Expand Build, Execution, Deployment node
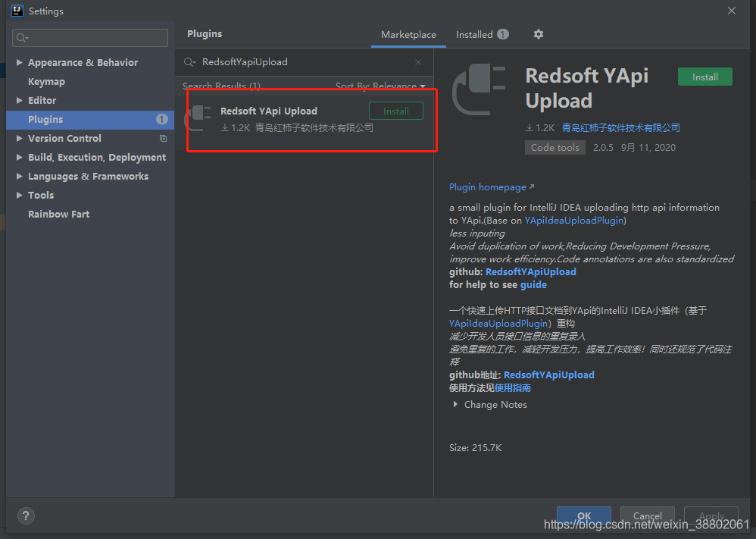The height and width of the screenshot is (539, 756). coord(19,158)
